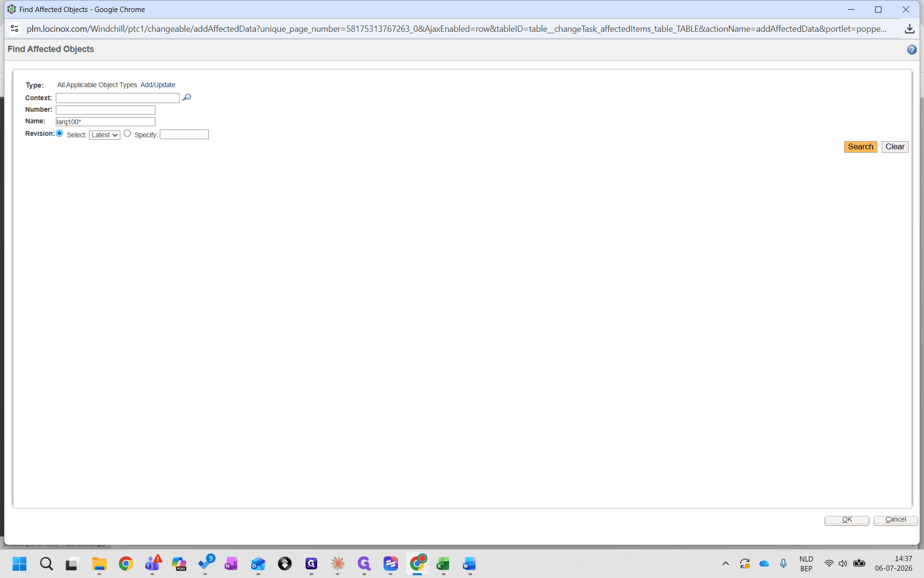This screenshot has width=924, height=578.
Task: Click the orange Search button
Action: point(860,147)
